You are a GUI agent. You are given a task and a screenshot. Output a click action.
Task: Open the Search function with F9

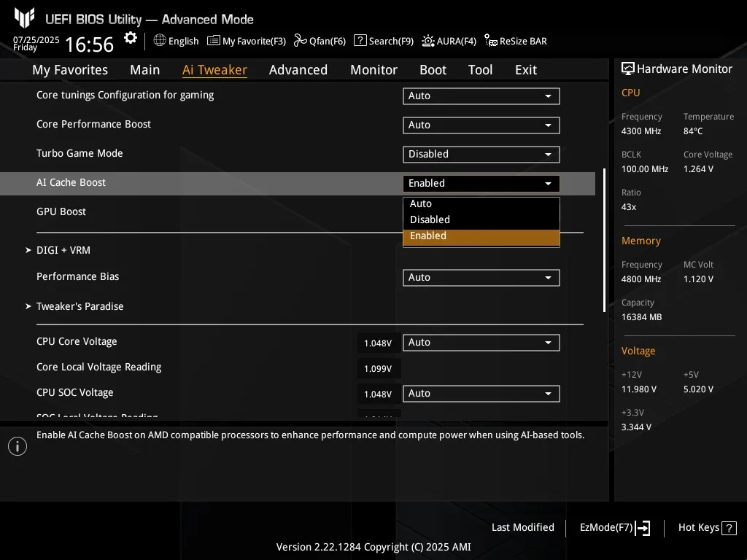tap(383, 41)
